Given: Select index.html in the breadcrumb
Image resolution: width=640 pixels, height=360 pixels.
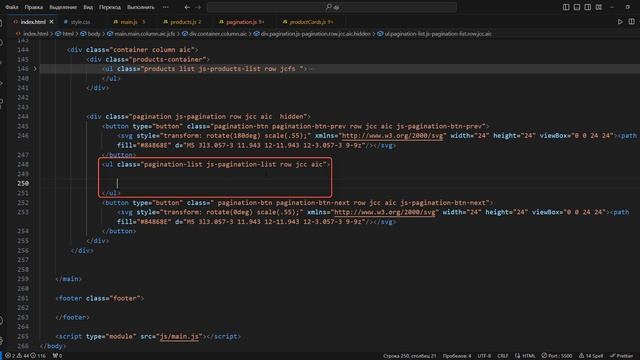Looking at the screenshot, I should pos(35,34).
